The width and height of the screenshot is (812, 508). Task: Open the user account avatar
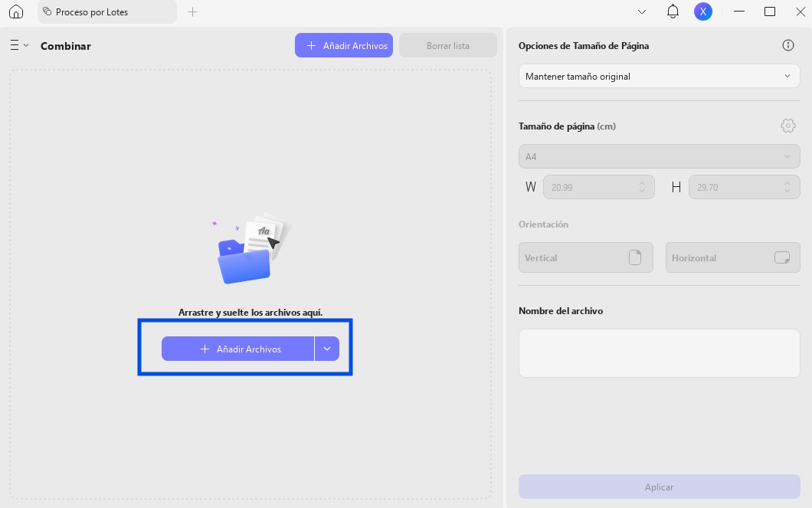tap(702, 11)
